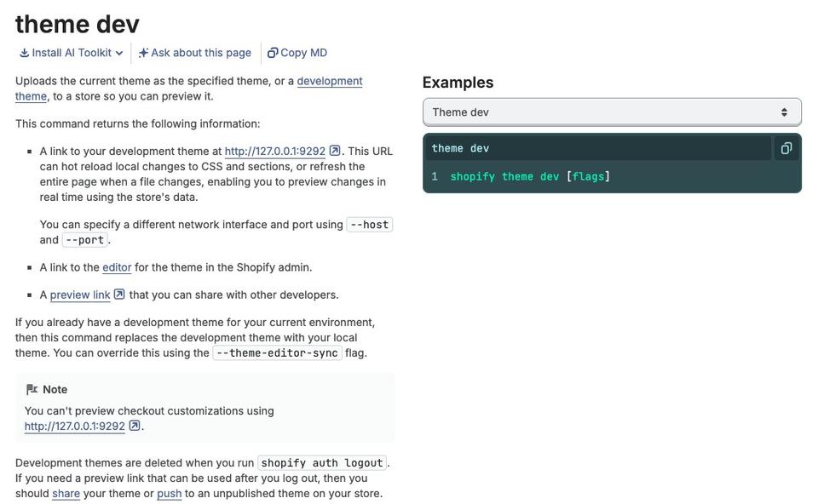
Task: Follow the push link
Action: (169, 494)
